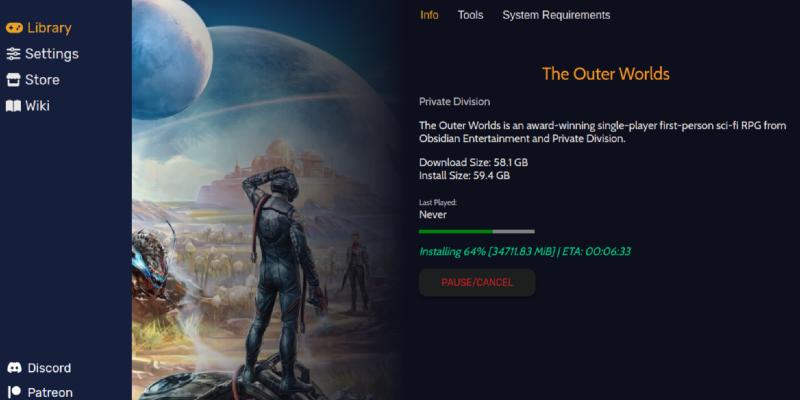This screenshot has width=800, height=400.
Task: Open the System Requirements tab
Action: tap(556, 15)
